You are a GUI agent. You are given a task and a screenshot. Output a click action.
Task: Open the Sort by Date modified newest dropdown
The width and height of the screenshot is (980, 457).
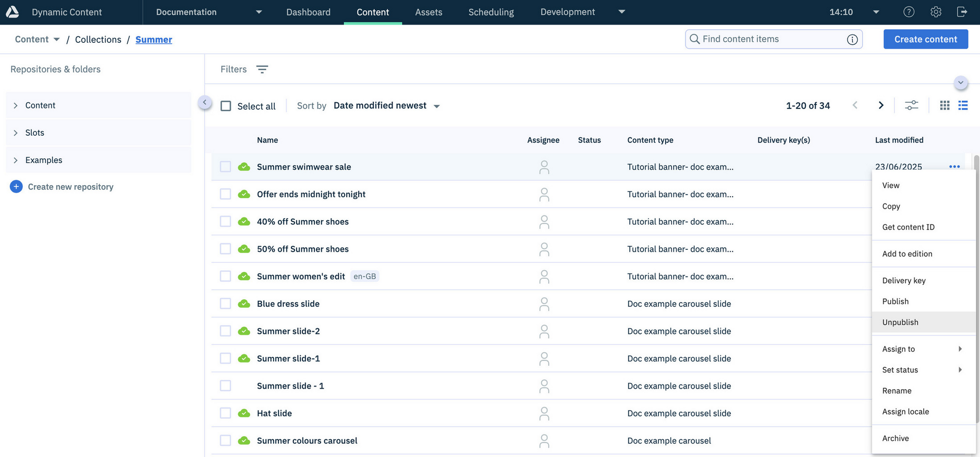point(387,106)
